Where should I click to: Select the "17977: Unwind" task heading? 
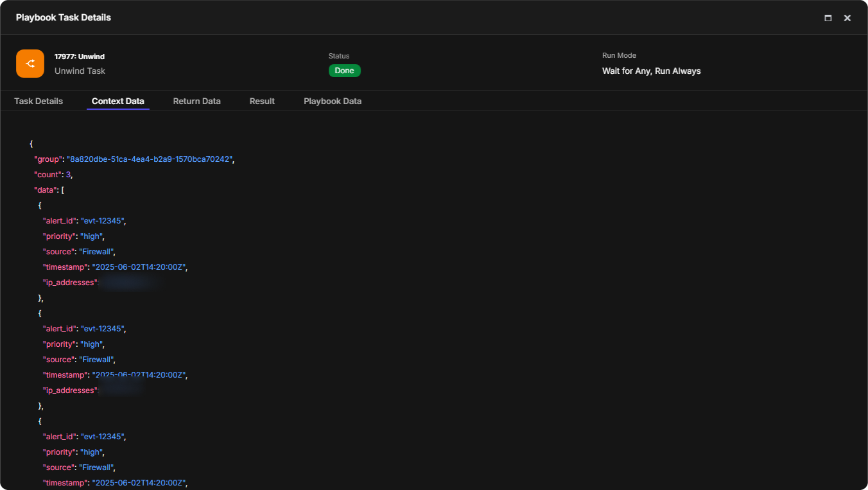(80, 57)
